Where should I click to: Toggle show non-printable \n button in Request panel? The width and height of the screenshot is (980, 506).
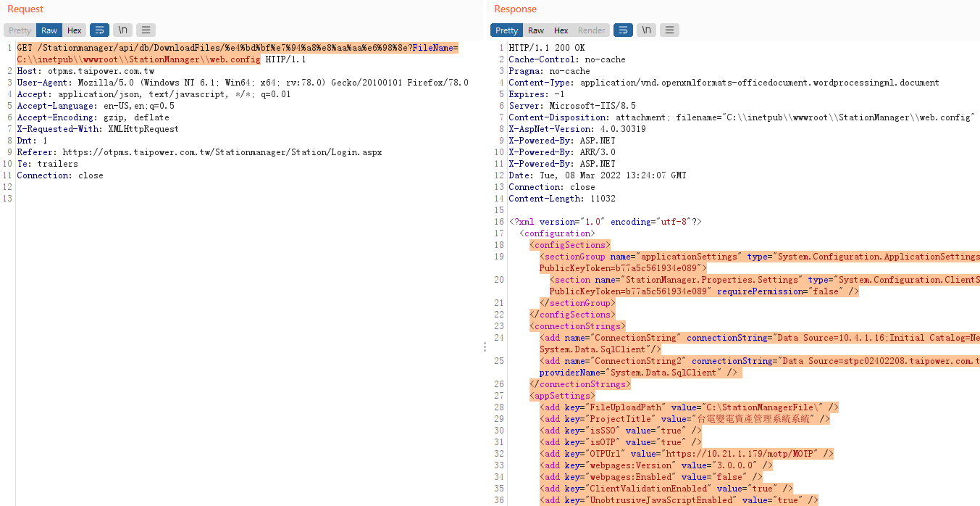[123, 30]
